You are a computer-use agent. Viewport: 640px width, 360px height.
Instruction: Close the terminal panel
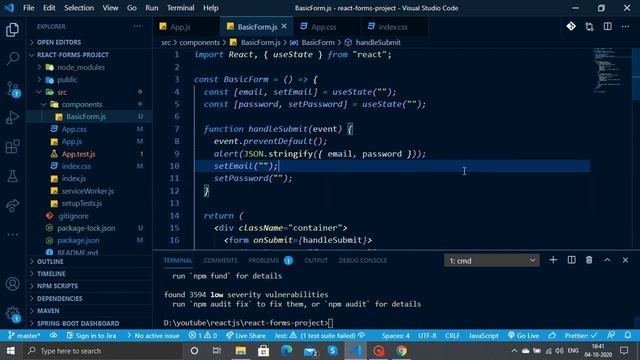(x=625, y=260)
